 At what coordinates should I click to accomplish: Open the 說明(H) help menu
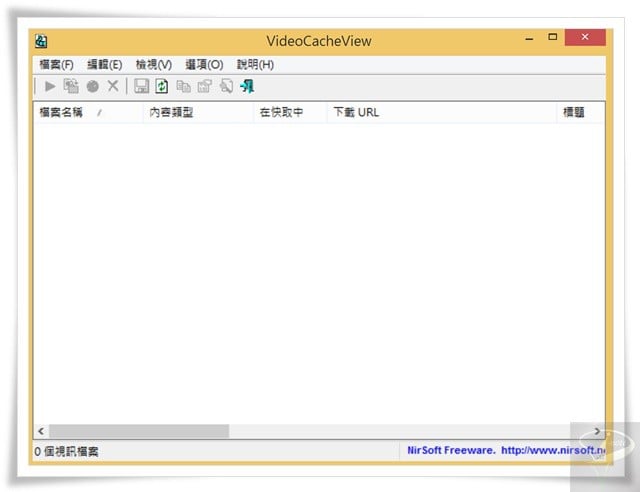click(255, 64)
